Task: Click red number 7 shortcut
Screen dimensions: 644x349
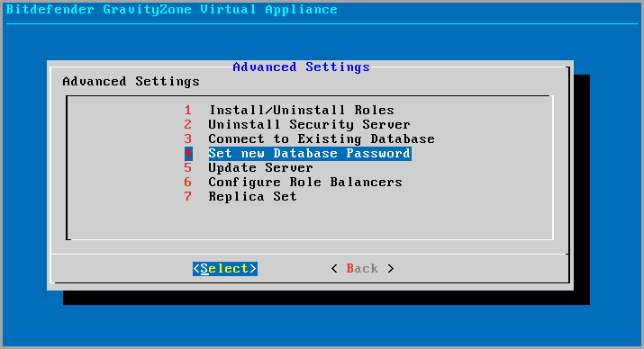Action: [x=187, y=196]
